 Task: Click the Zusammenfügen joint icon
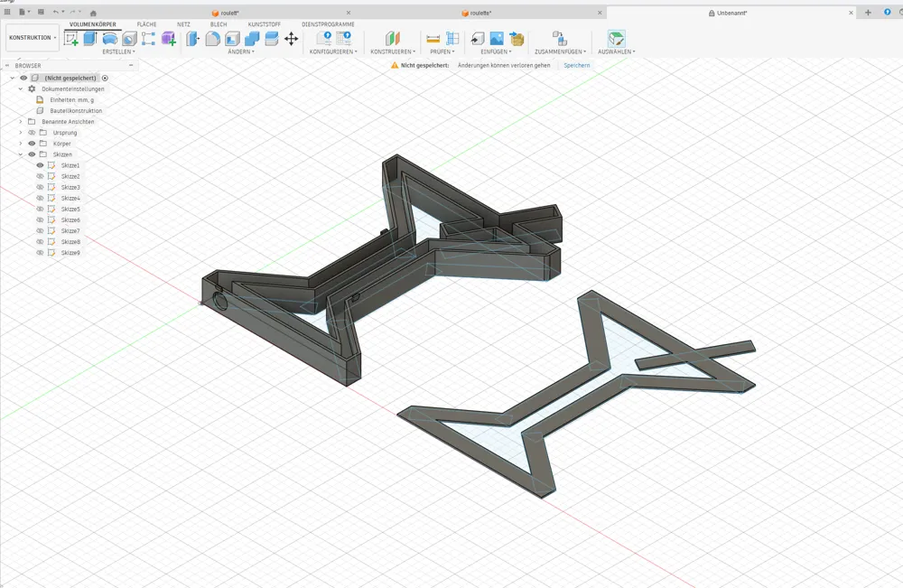[x=559, y=39]
